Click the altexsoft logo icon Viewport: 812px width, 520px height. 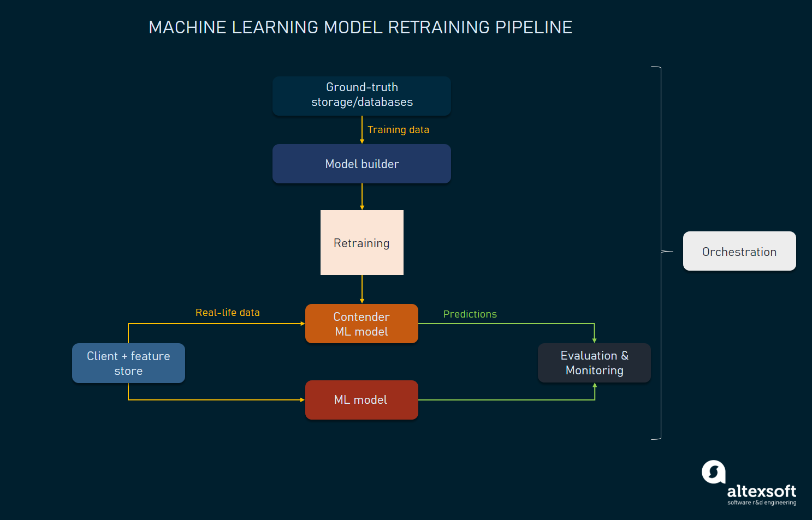(714, 472)
